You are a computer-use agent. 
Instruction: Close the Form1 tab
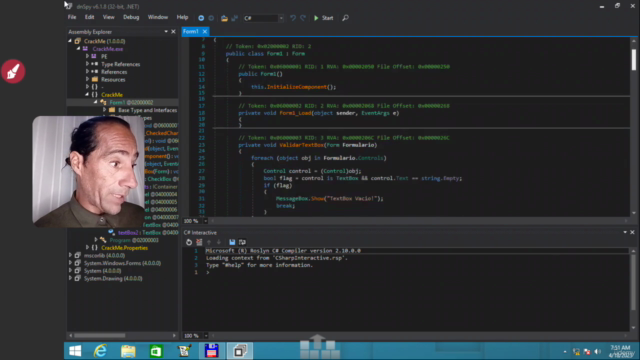pyautogui.click(x=205, y=31)
